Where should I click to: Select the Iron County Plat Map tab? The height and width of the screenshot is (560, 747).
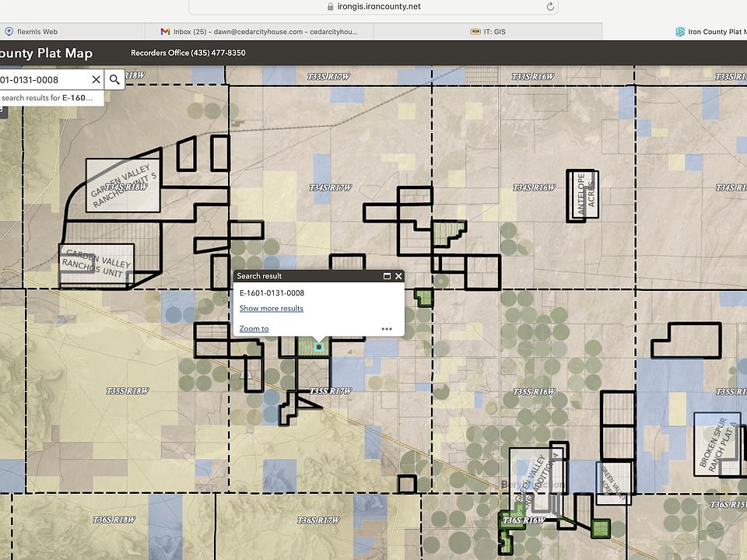pos(710,31)
